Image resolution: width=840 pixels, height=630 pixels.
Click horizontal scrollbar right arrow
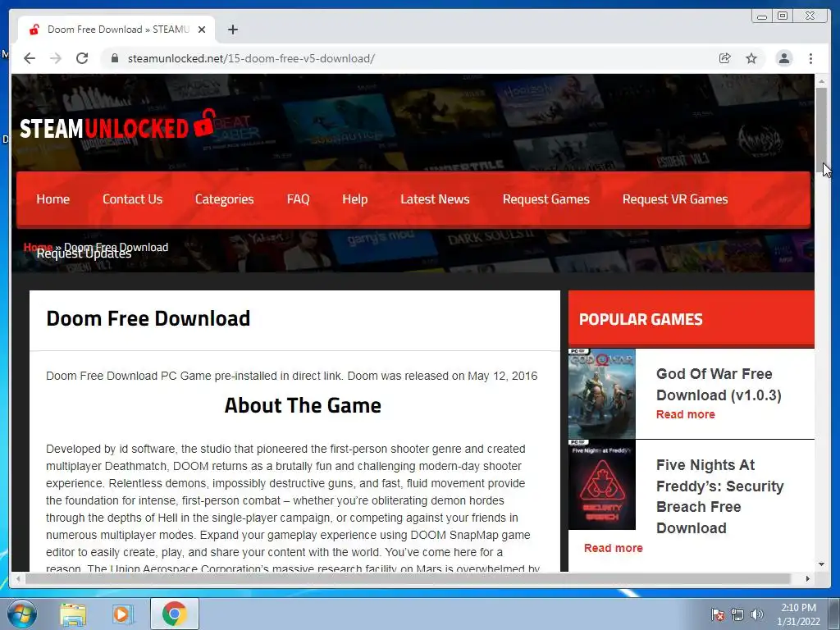coord(808,578)
